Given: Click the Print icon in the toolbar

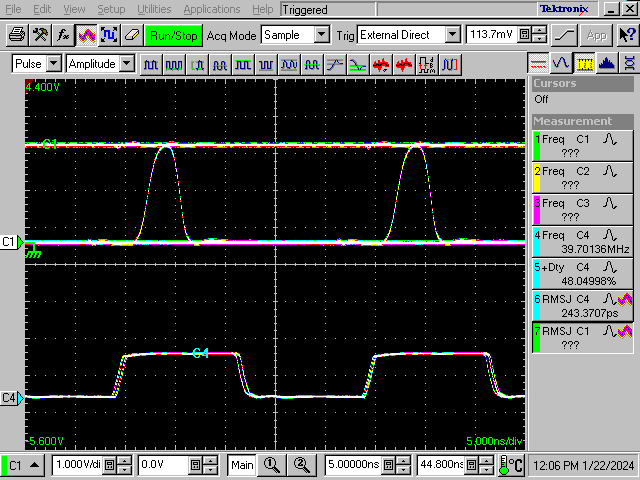Looking at the screenshot, I should coord(17,36).
